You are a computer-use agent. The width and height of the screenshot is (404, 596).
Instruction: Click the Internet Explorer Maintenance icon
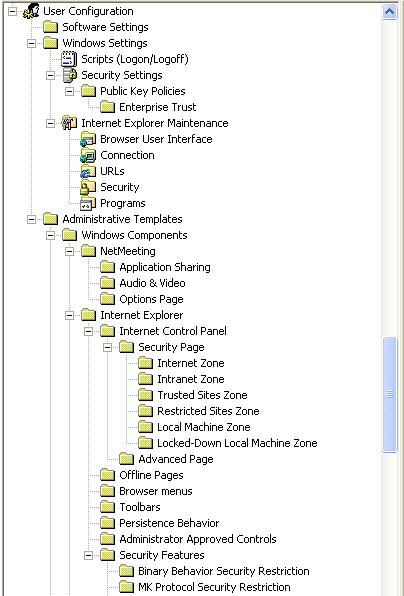click(69, 123)
